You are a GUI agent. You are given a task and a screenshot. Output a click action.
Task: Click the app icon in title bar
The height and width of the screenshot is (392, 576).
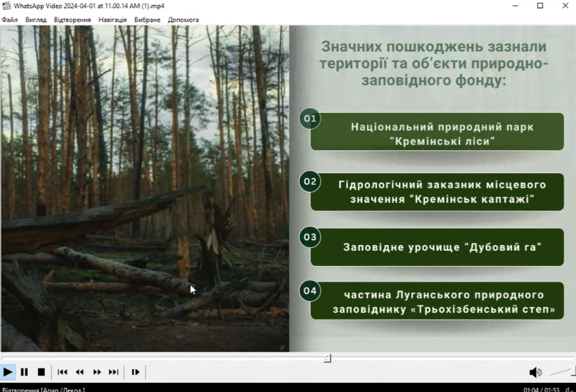(x=7, y=6)
